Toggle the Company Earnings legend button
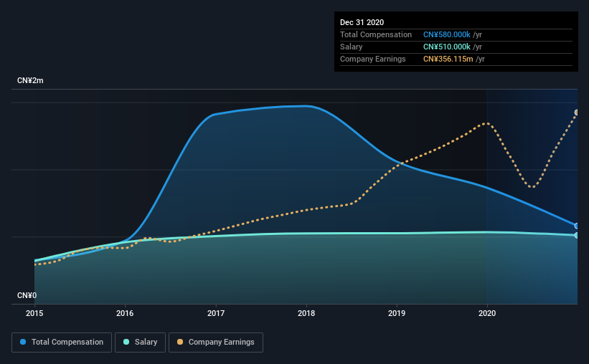The width and height of the screenshot is (589, 364). [216, 343]
